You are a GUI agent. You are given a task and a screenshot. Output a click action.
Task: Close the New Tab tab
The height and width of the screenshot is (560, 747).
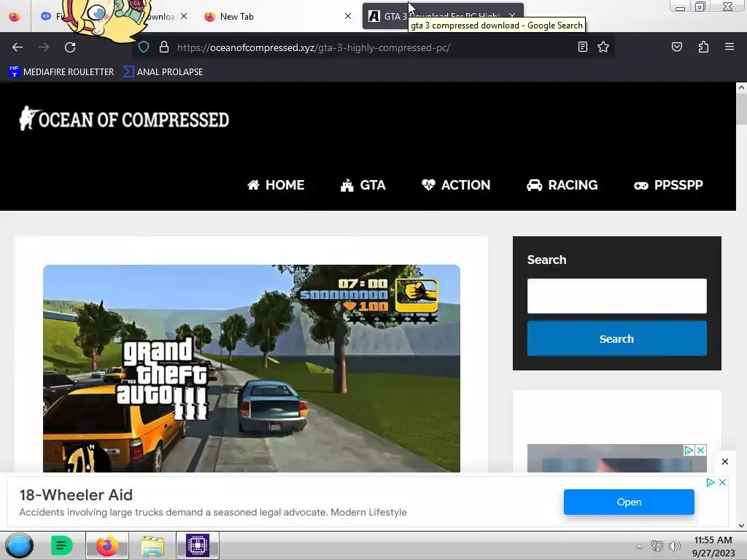348,16
